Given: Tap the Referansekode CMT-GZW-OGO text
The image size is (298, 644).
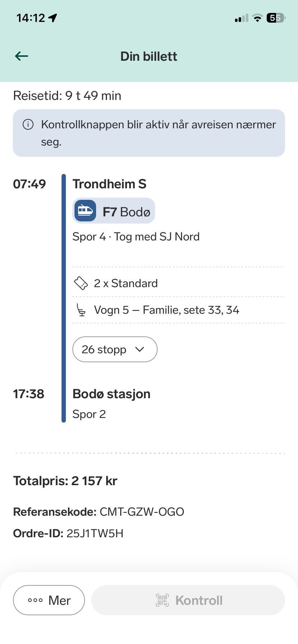Looking at the screenshot, I should click(99, 512).
